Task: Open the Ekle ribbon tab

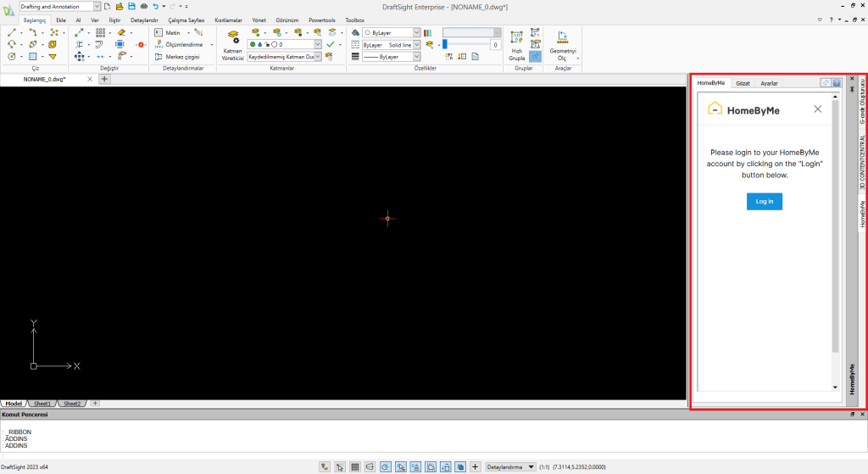Action: pos(61,19)
